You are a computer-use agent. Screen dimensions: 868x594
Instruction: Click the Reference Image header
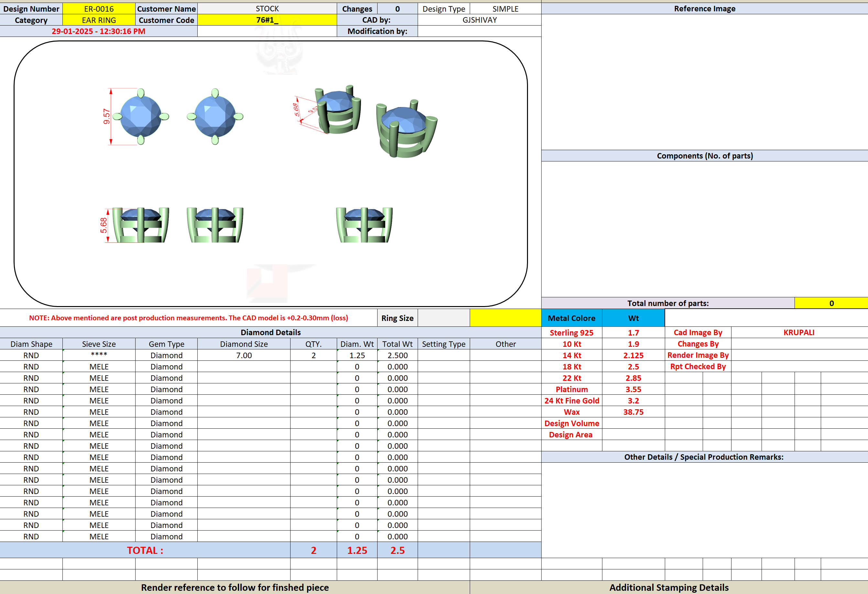point(704,9)
